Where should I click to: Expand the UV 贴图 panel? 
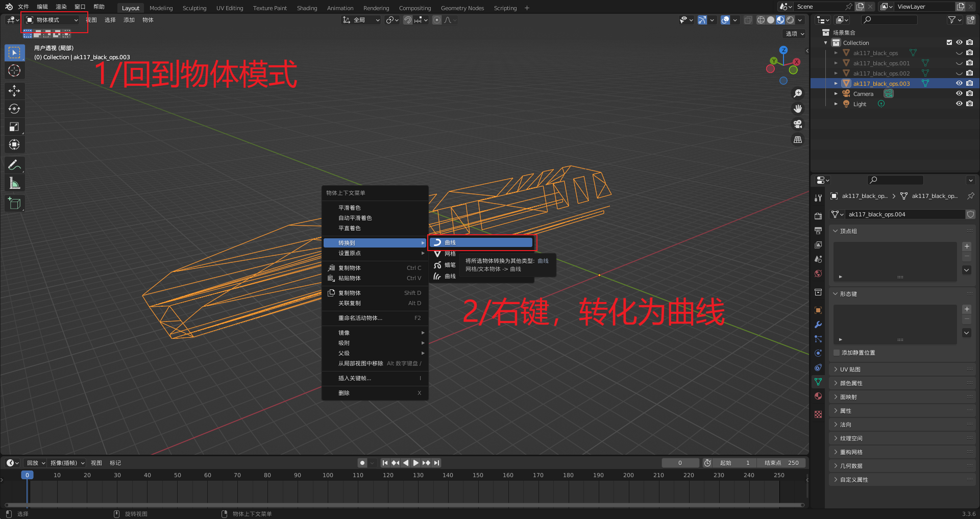(850, 369)
